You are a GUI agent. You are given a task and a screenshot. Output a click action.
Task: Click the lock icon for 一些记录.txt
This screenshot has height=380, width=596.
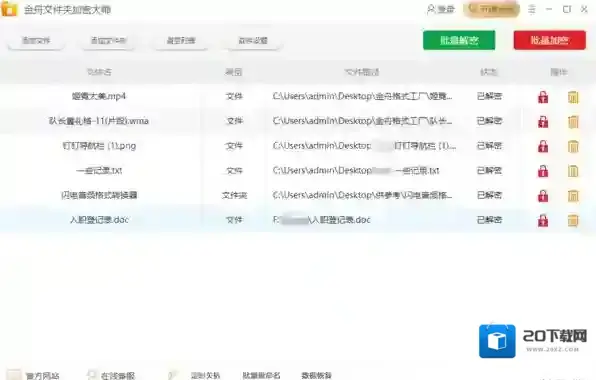pos(543,171)
